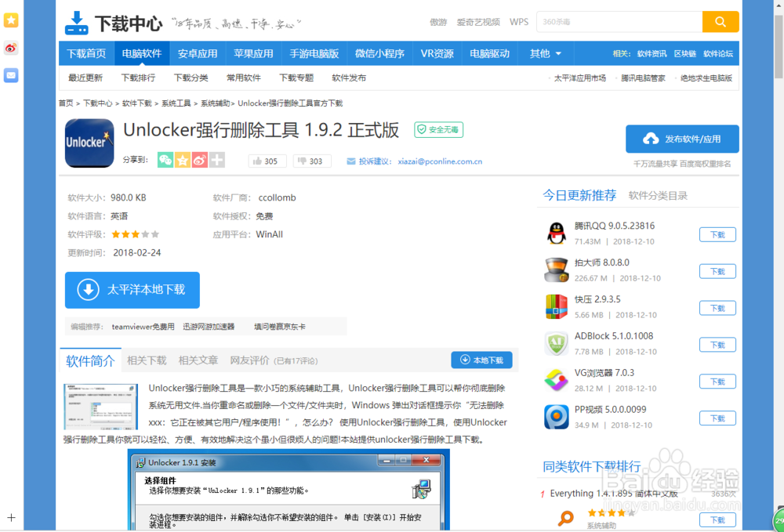Switch to the 相关文章 tab
The image size is (784, 532).
pyautogui.click(x=198, y=360)
